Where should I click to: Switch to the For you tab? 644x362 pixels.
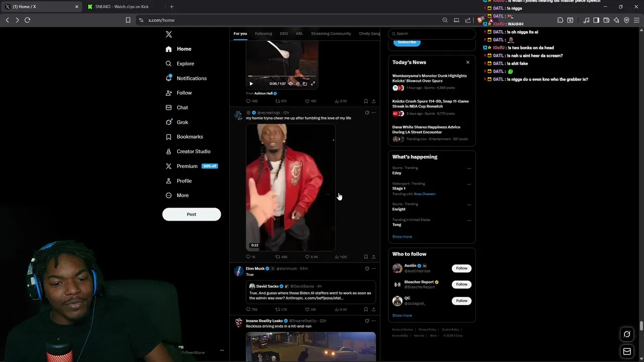[x=240, y=34]
